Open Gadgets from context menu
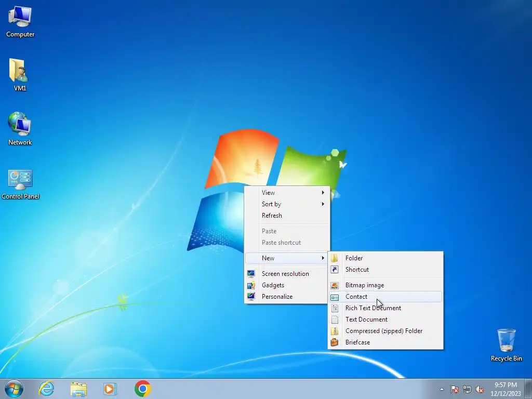This screenshot has width=532, height=399. pos(287,285)
